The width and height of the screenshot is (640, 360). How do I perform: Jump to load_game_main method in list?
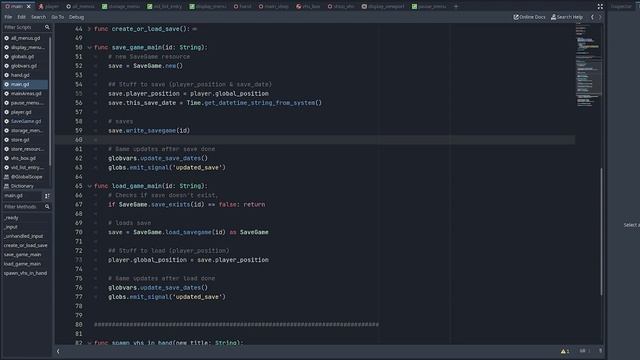pyautogui.click(x=22, y=264)
